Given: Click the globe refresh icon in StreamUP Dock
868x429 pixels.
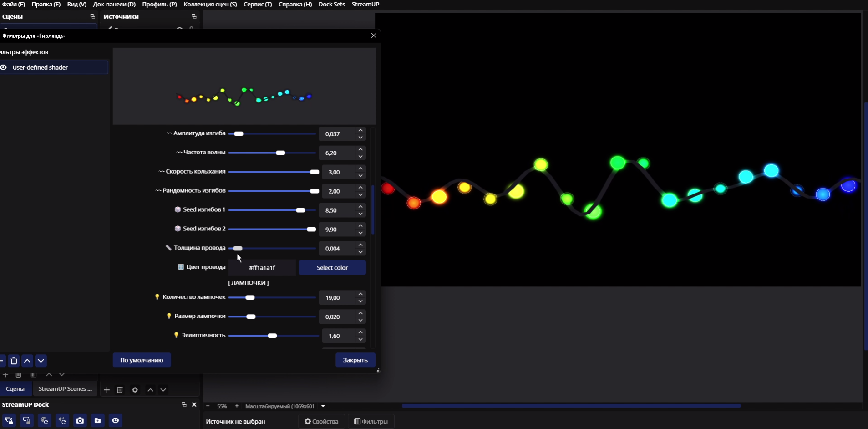Looking at the screenshot, I should coord(45,420).
